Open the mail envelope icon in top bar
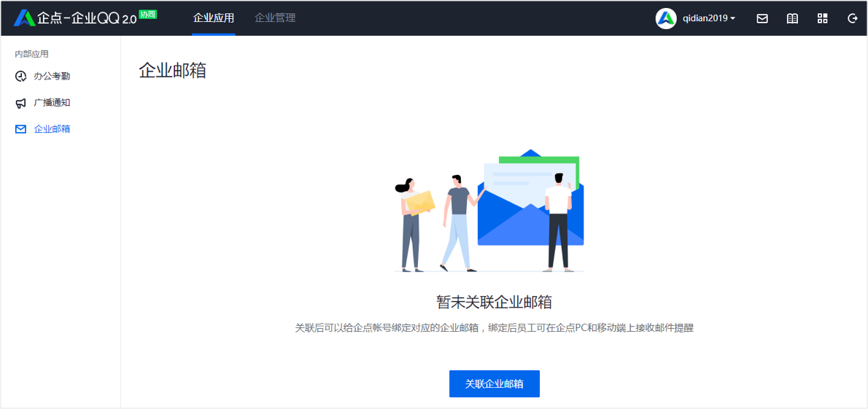This screenshot has width=868, height=409. tap(762, 18)
